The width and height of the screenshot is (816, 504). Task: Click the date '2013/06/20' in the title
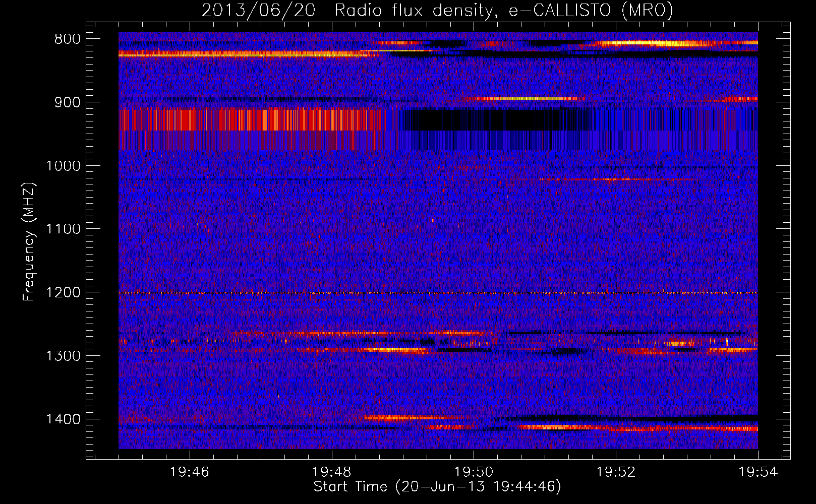(259, 10)
